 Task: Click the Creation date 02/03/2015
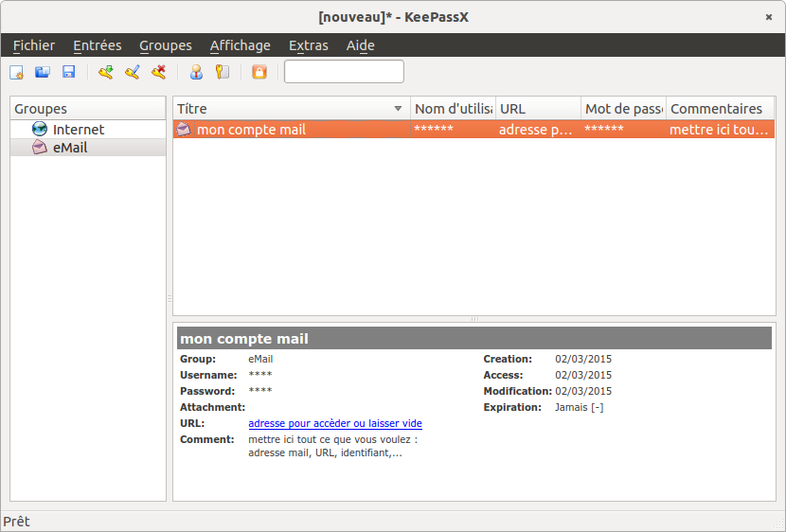(x=583, y=359)
